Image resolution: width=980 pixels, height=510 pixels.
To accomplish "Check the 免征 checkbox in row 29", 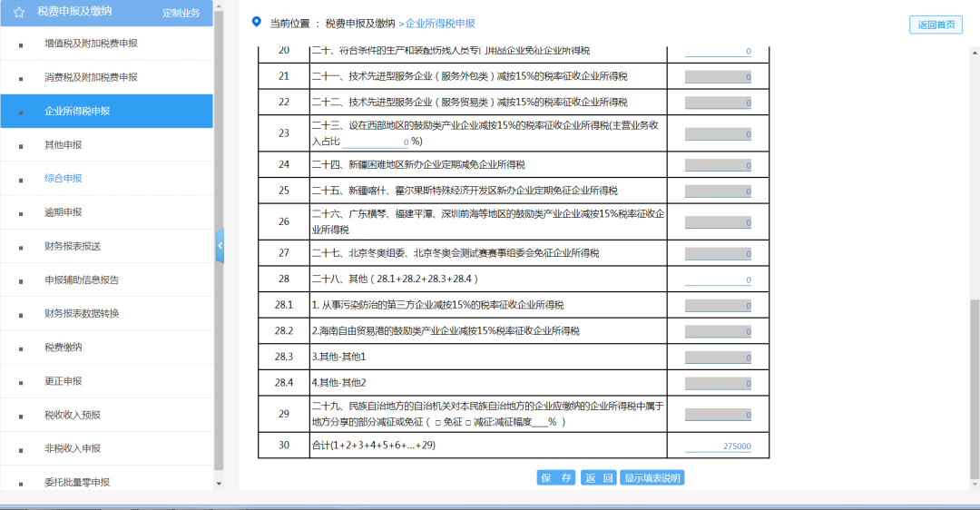I will point(438,423).
